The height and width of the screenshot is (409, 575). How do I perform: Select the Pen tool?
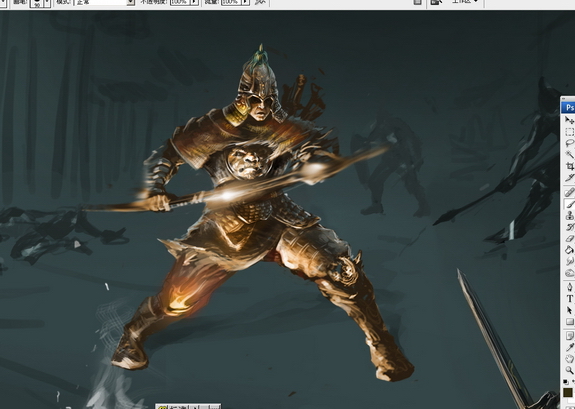point(569,287)
